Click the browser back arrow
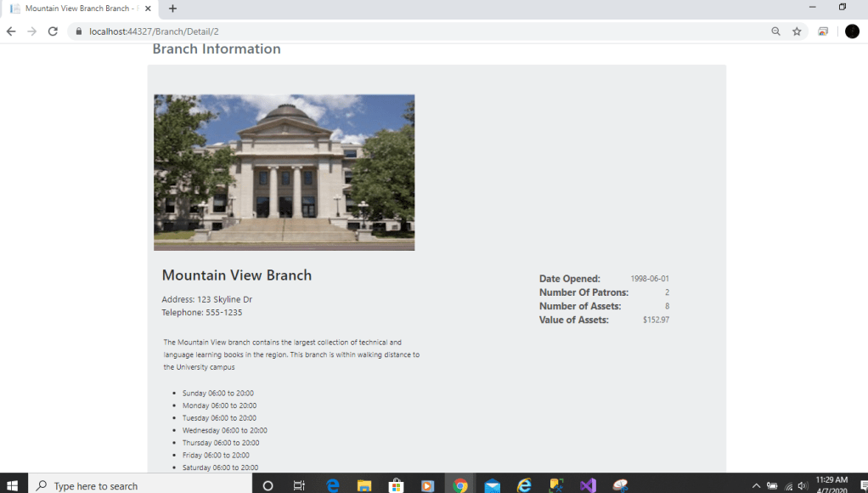Image resolution: width=868 pixels, height=493 pixels. tap(11, 31)
